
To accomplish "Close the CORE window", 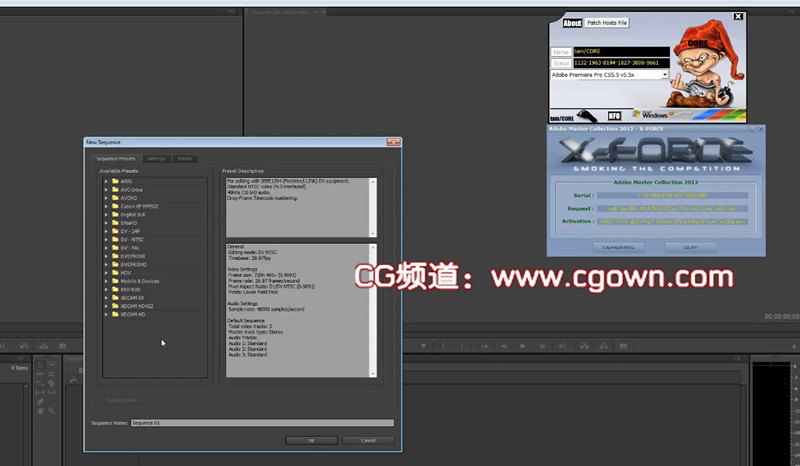I will coord(738,16).
